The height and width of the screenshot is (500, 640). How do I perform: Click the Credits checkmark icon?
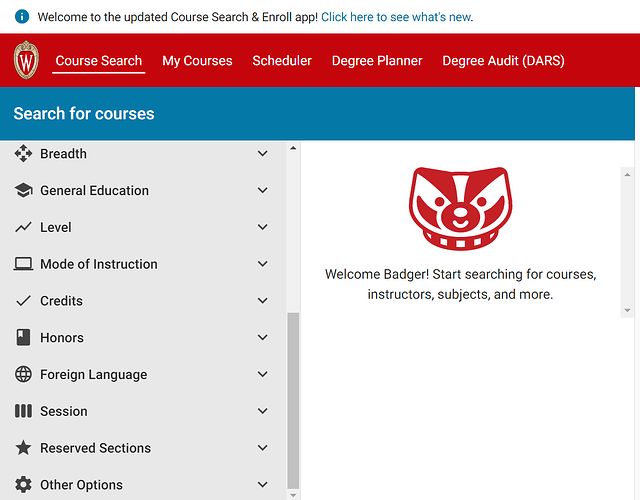[23, 301]
